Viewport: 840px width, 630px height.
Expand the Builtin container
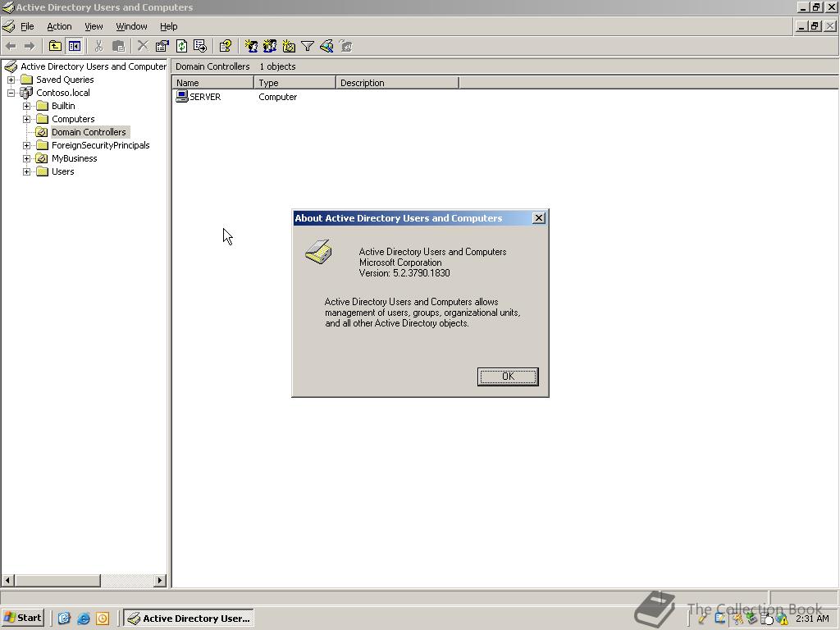(x=26, y=106)
